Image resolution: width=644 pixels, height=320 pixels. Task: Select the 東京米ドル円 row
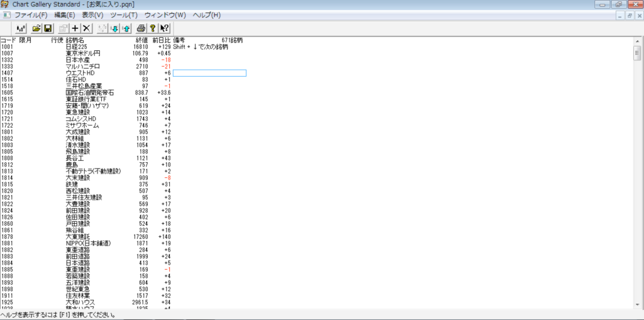pyautogui.click(x=86, y=53)
